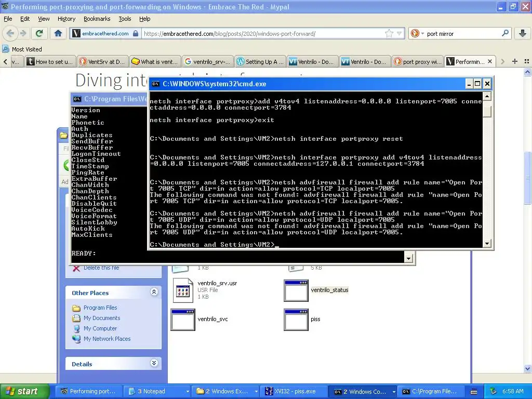Open the home page via house icon
The image size is (532, 399).
click(x=58, y=33)
